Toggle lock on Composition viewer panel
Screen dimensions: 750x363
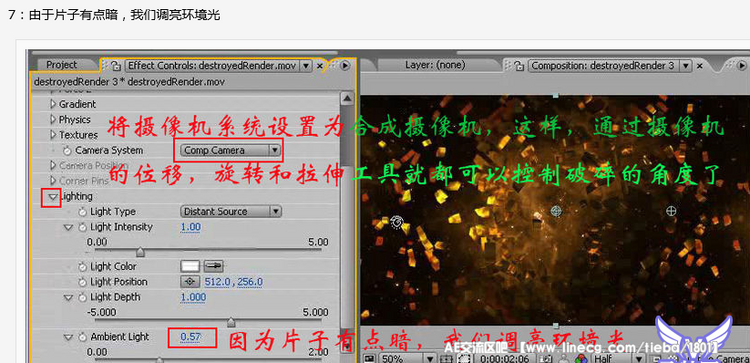[x=519, y=66]
